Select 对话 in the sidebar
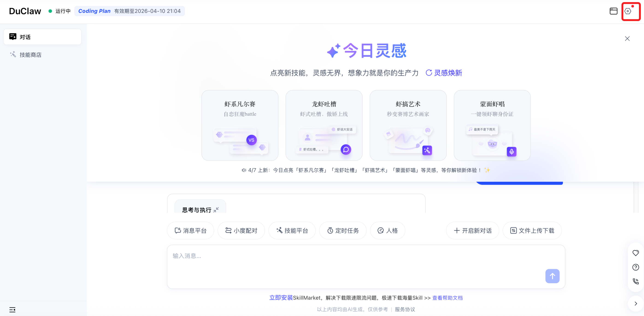Screen dimensions: 644x316 (42, 37)
